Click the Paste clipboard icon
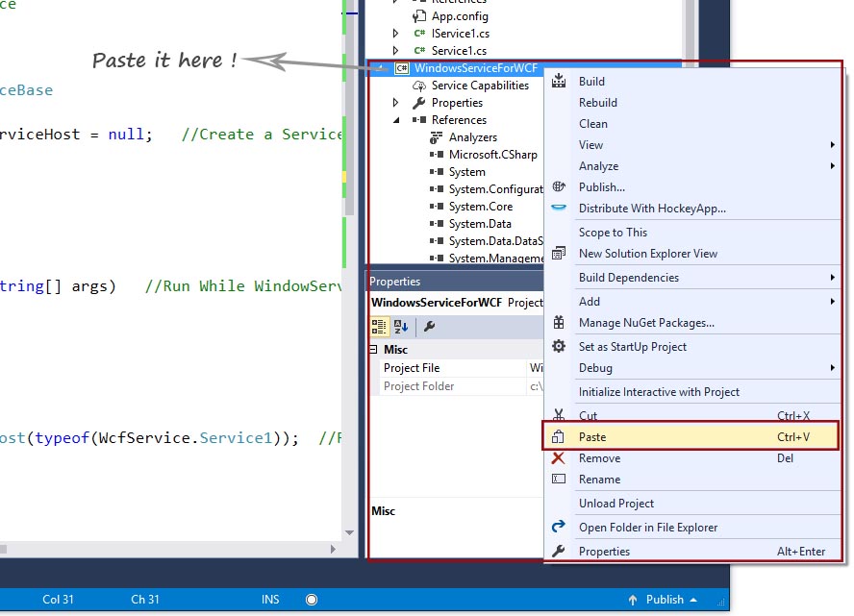The width and height of the screenshot is (854, 616). [558, 436]
